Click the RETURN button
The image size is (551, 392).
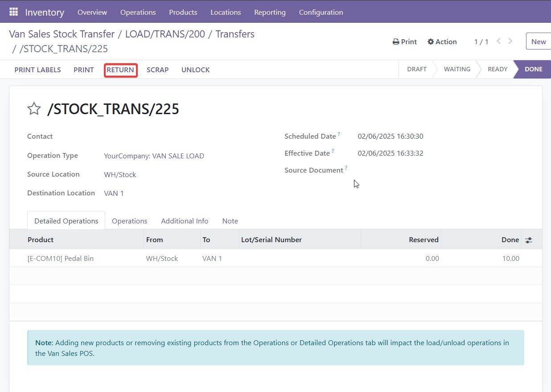(x=120, y=70)
